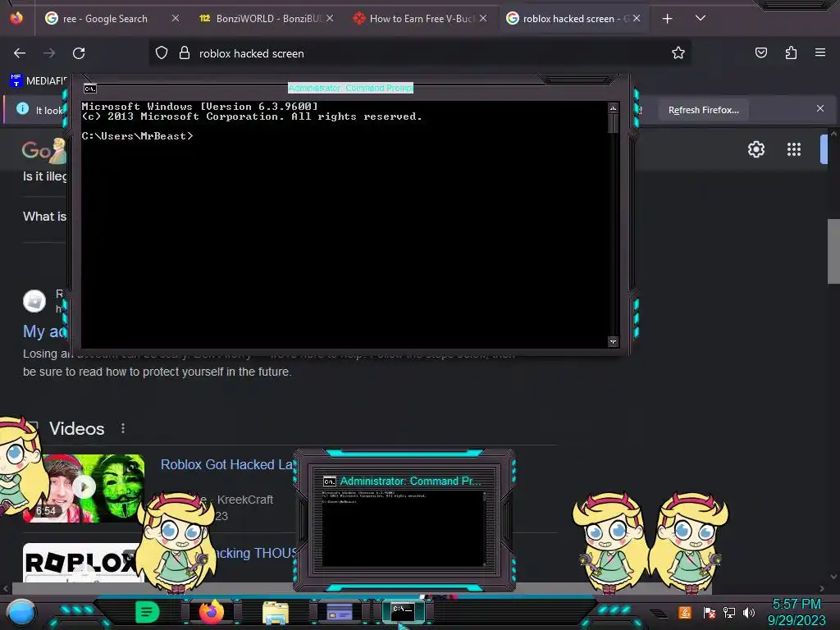Dismiss the Firefox notification bar

(x=820, y=109)
